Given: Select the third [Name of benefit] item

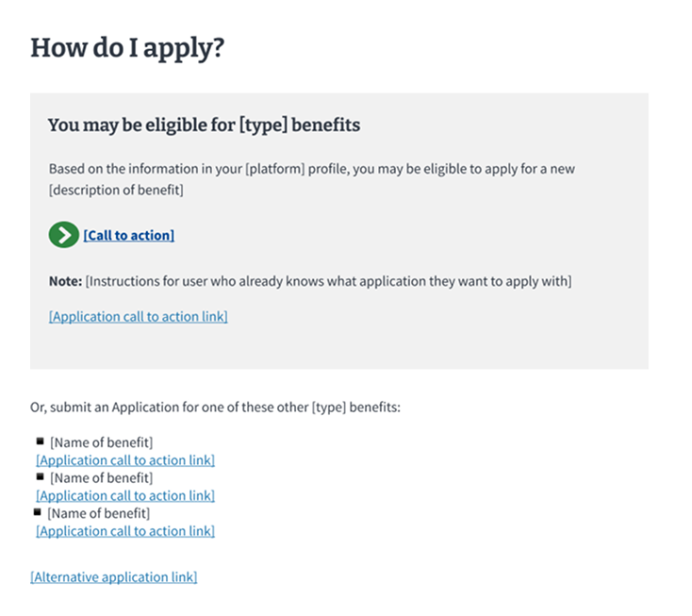Looking at the screenshot, I should [x=99, y=513].
